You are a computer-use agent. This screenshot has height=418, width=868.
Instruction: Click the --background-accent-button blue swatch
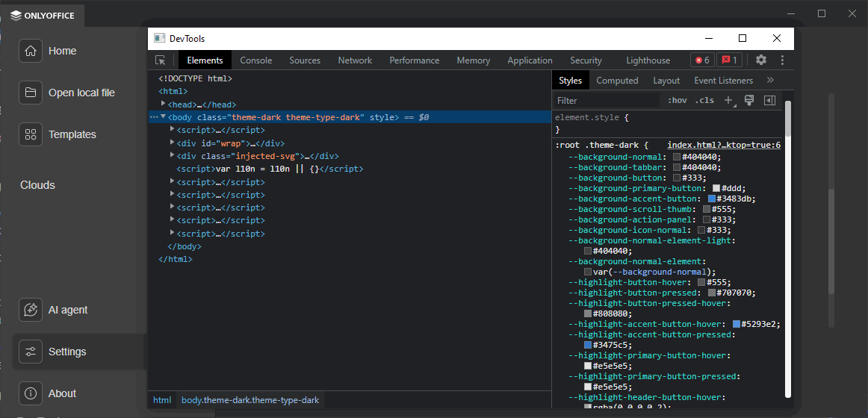click(712, 199)
